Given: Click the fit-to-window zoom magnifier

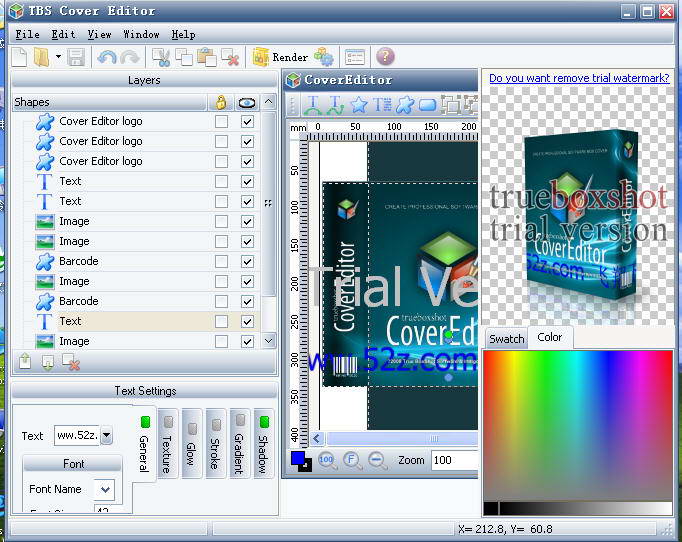Looking at the screenshot, I should (x=352, y=461).
